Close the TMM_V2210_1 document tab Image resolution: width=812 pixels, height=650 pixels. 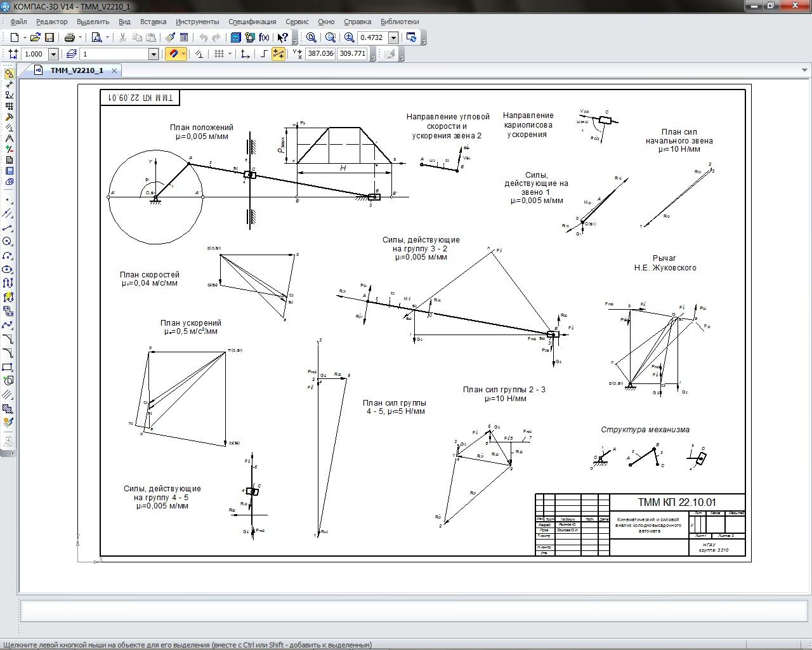114,70
